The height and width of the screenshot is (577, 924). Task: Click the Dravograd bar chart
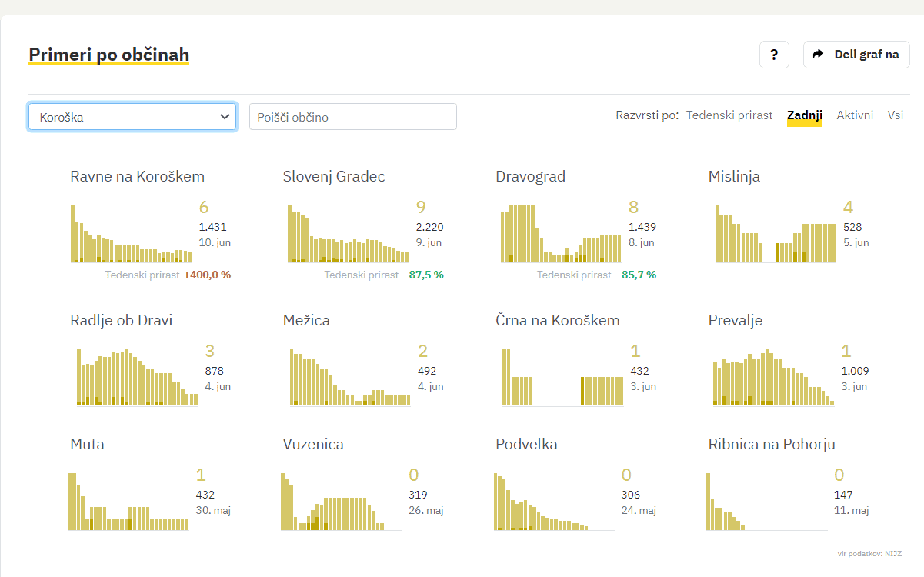[x=560, y=234]
